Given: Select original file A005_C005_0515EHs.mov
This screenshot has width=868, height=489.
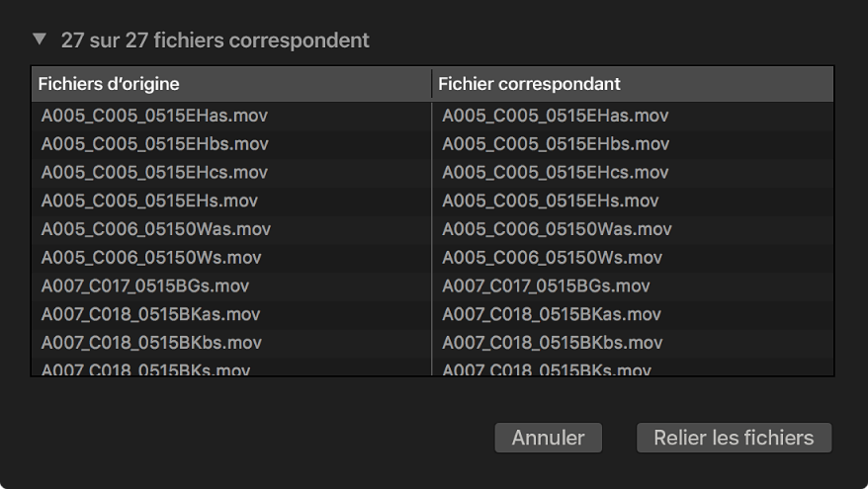Looking at the screenshot, I should point(149,201).
